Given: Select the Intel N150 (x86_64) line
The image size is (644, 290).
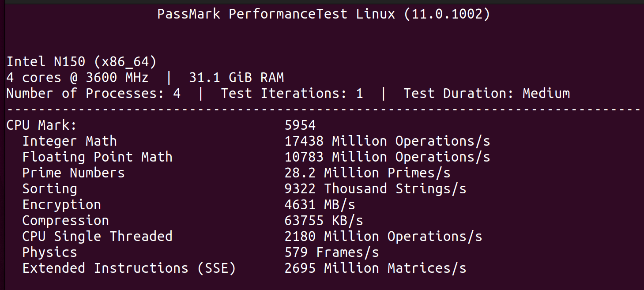Looking at the screenshot, I should (82, 62).
